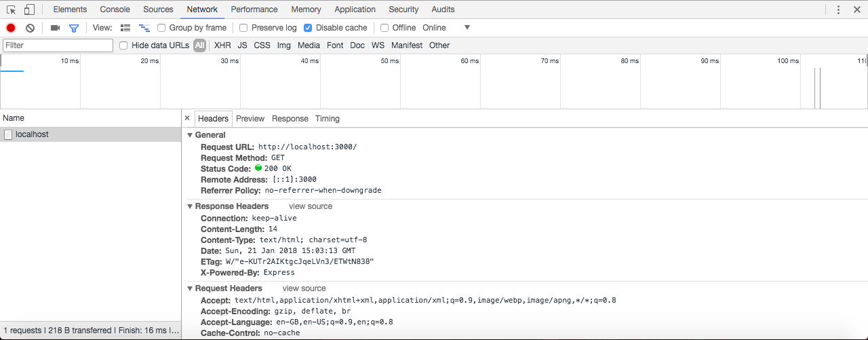Image resolution: width=868 pixels, height=340 pixels.
Task: Open the DevTools three-dot customize menu
Action: point(838,10)
